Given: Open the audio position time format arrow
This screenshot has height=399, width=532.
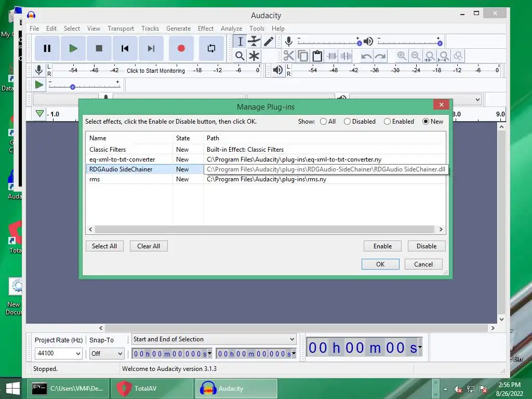Looking at the screenshot, I should pyautogui.click(x=420, y=347).
